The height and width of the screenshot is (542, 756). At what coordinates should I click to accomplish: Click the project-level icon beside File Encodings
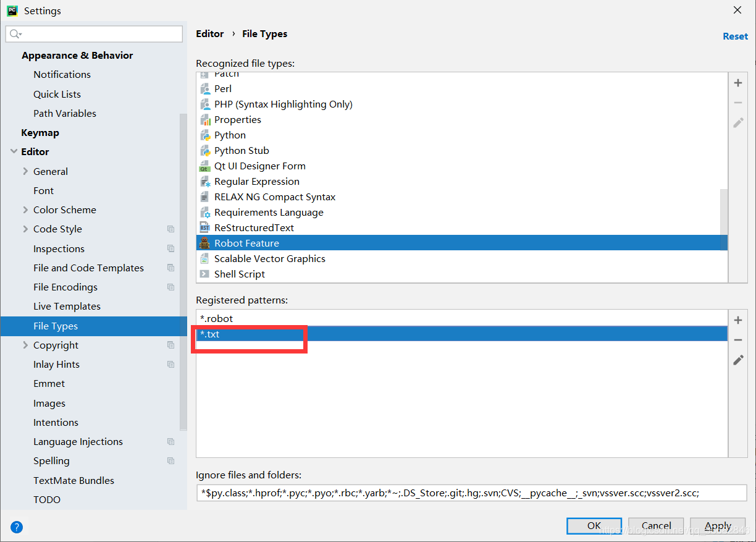point(171,287)
